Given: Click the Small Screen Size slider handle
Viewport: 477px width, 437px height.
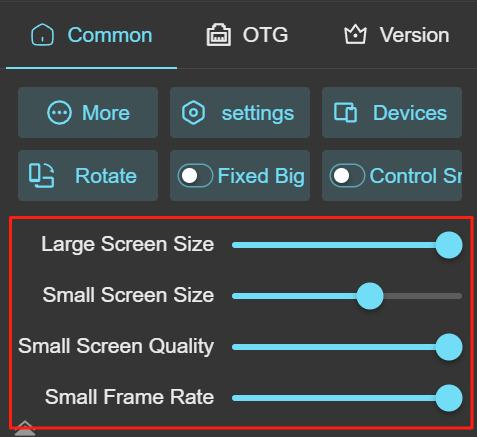Looking at the screenshot, I should [370, 296].
